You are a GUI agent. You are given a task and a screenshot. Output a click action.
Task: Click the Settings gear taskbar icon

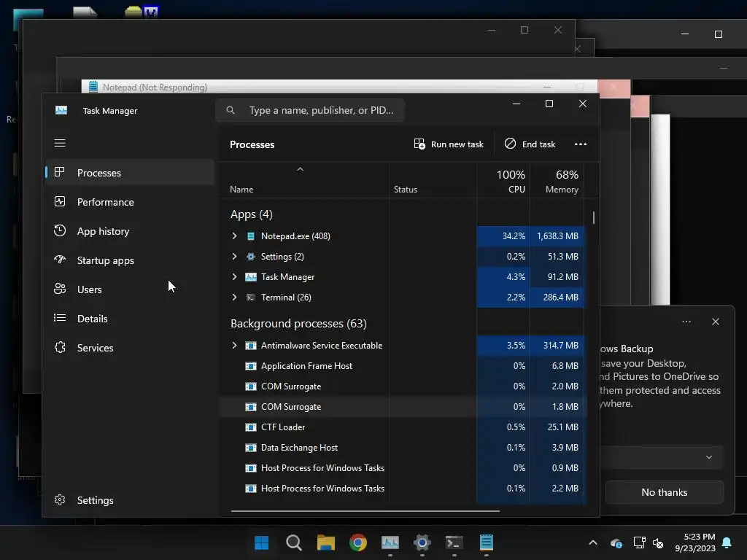[x=422, y=542]
